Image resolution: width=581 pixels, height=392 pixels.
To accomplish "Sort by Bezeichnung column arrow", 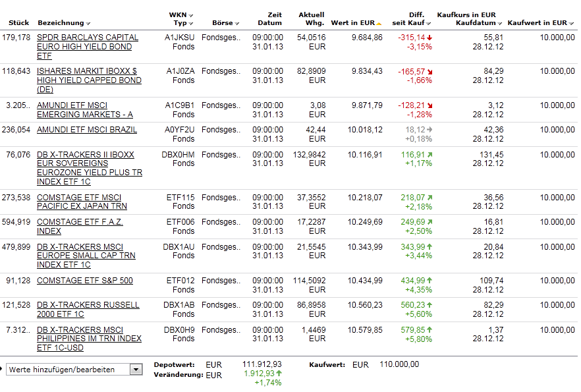I will [88, 23].
